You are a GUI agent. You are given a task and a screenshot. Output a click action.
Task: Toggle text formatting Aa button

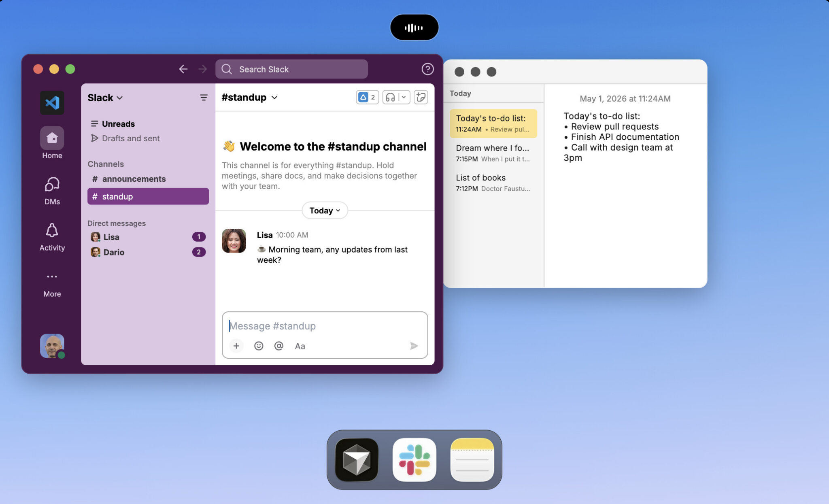[x=300, y=346]
